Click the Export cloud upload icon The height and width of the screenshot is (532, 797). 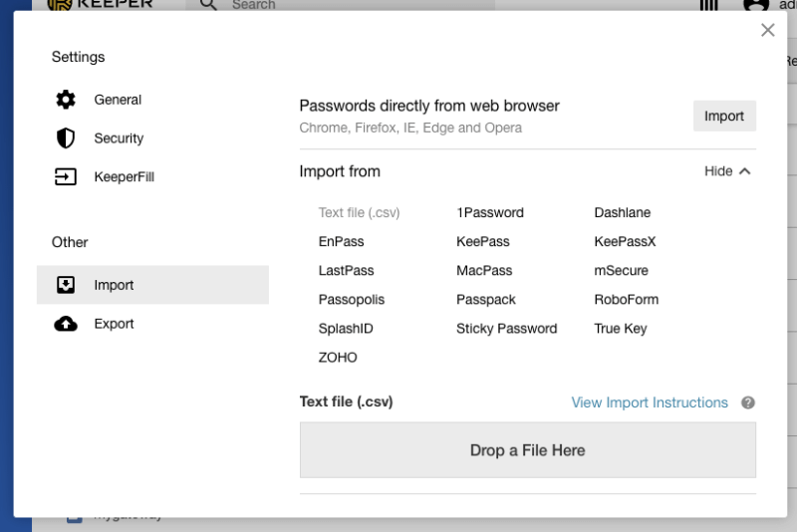[66, 324]
